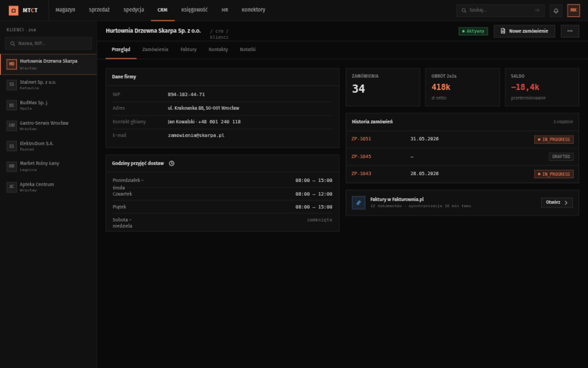This screenshot has width=588, height=368.
Task: Open order ZP-1045 link
Action: (x=361, y=156)
